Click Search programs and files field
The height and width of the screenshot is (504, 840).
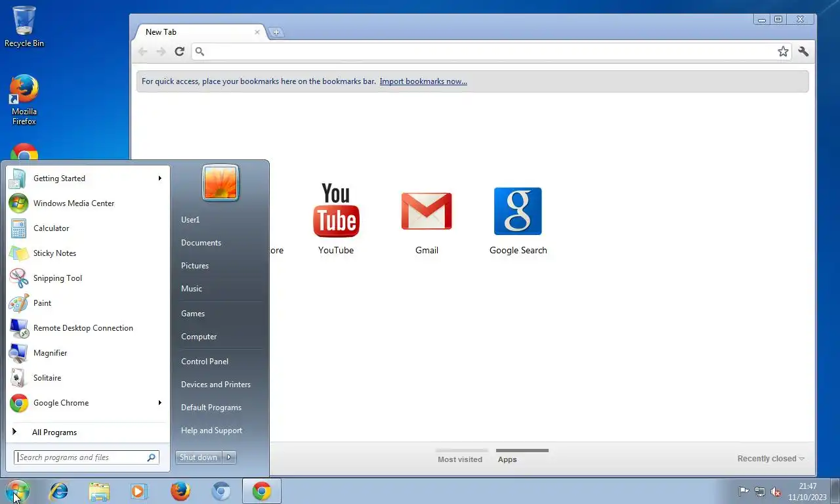click(x=87, y=457)
